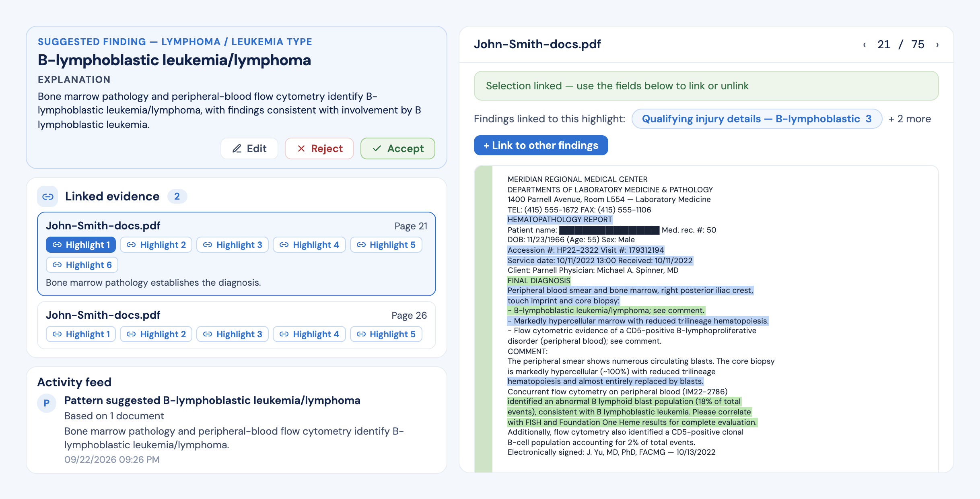Expand the '+ 2 more' linked findings
980x499 pixels.
tap(910, 119)
